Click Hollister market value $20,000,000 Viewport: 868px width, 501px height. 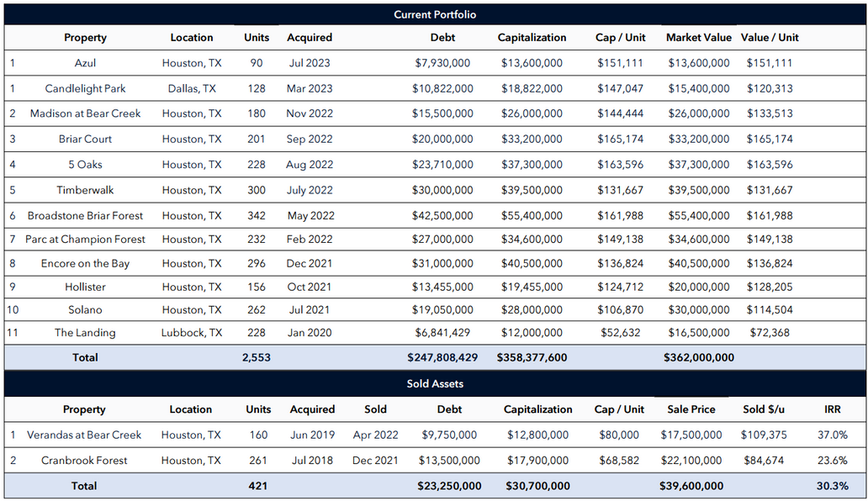699,287
